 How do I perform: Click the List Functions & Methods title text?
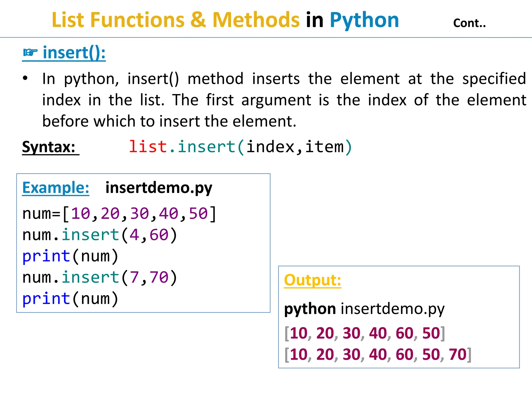click(x=176, y=20)
